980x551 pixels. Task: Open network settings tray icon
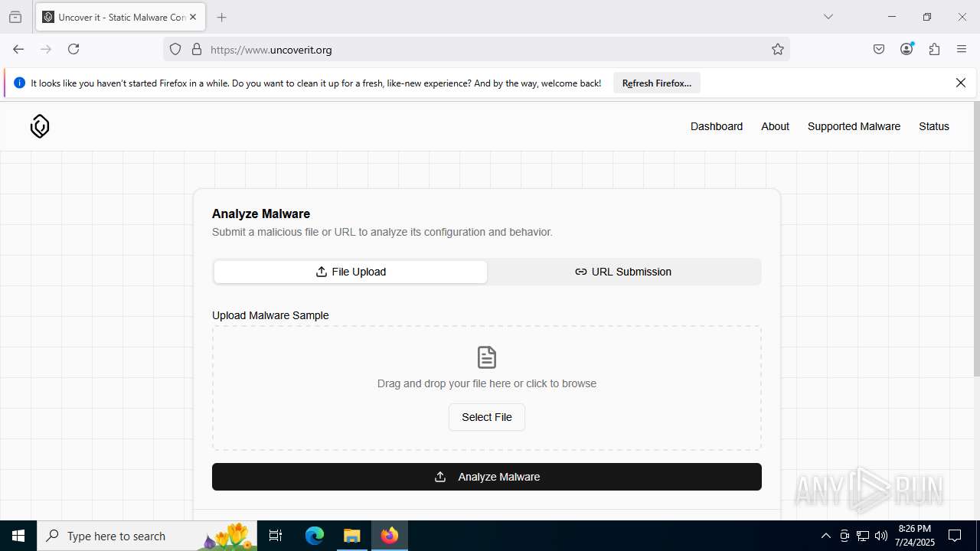[863, 536]
